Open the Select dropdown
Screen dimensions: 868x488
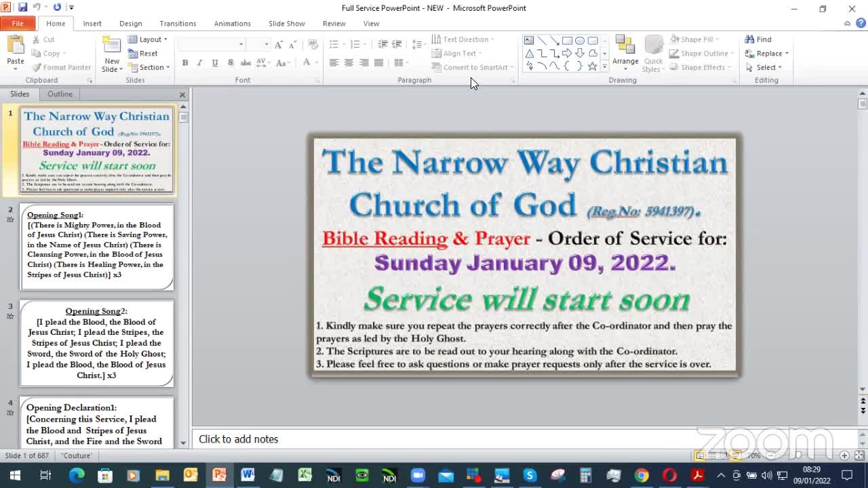[x=764, y=68]
